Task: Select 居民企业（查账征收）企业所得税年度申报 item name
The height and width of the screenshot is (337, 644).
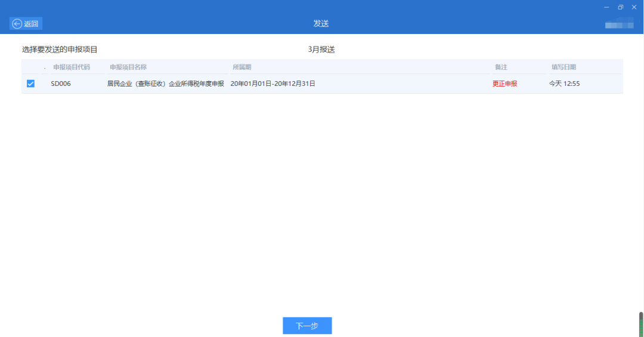Action: tap(166, 84)
